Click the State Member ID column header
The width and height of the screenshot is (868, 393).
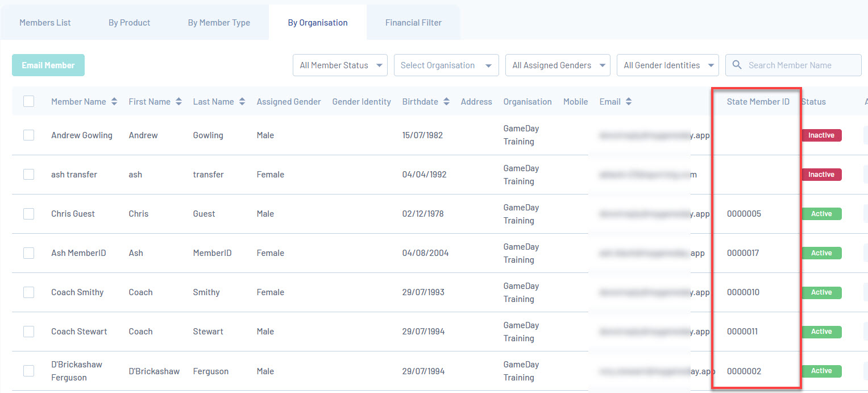pyautogui.click(x=758, y=102)
